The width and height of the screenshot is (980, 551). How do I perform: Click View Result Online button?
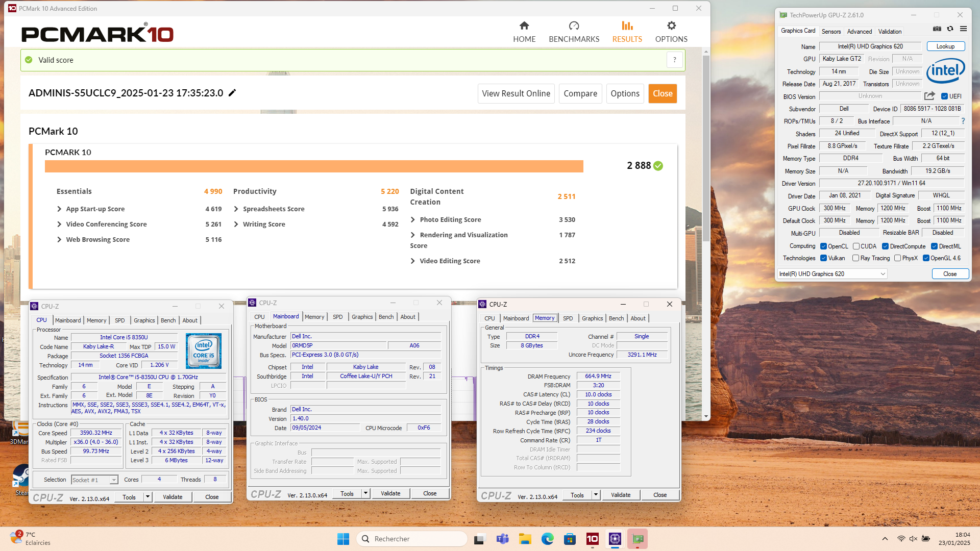(516, 93)
